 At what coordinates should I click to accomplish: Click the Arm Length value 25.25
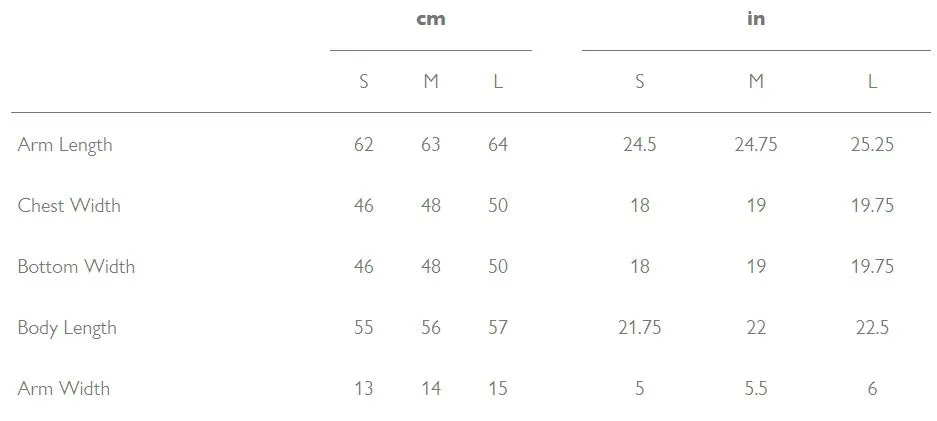click(872, 145)
